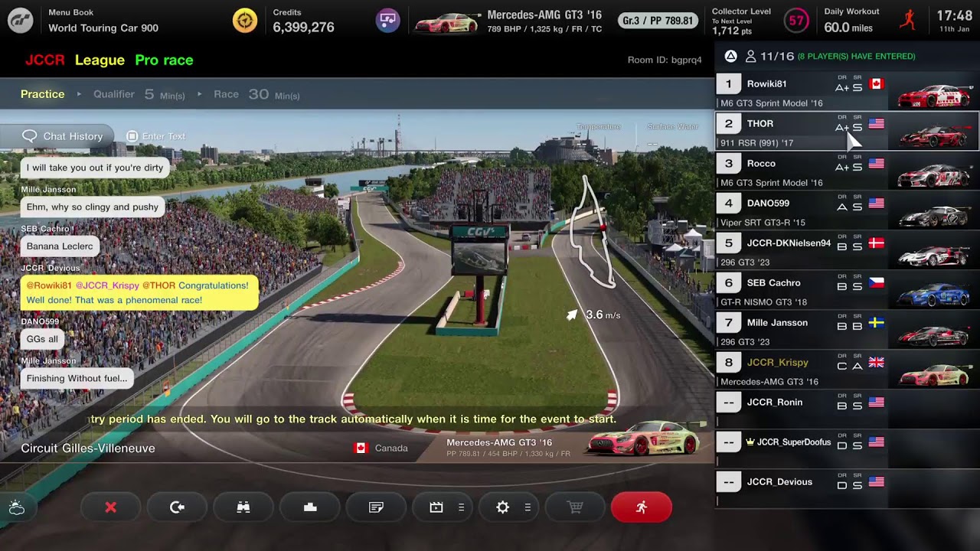Click the Canada flag next to Rowiki81

coord(877,83)
